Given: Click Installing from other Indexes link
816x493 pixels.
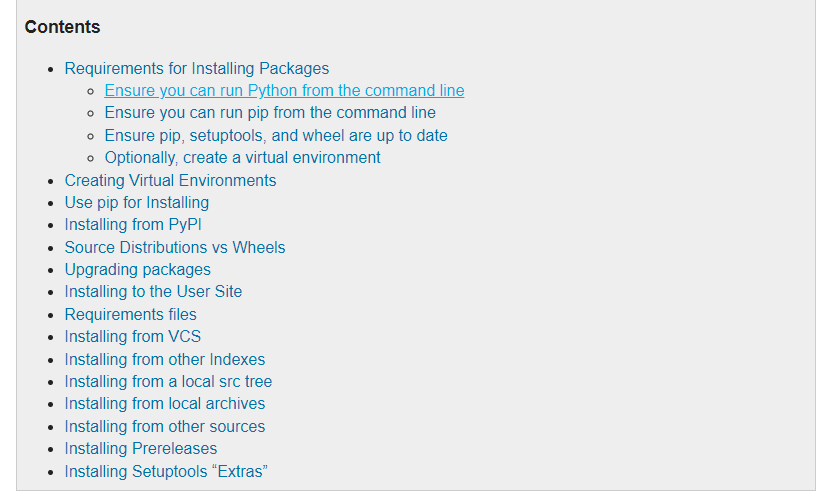Looking at the screenshot, I should pos(164,359).
